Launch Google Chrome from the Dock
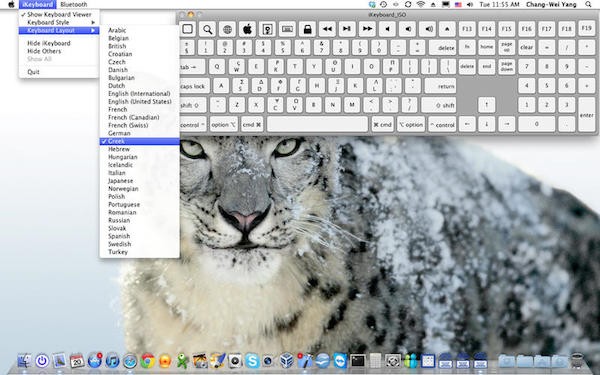 click(148, 360)
